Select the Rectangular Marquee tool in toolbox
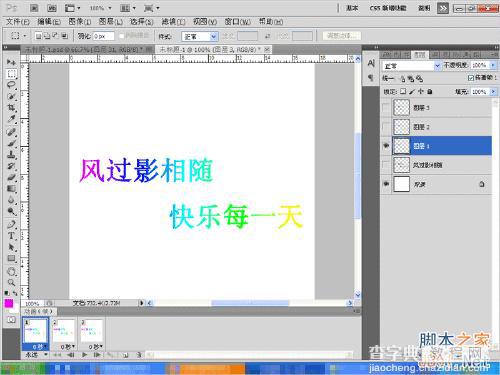Image resolution: width=500 pixels, height=375 pixels. pos(11,74)
